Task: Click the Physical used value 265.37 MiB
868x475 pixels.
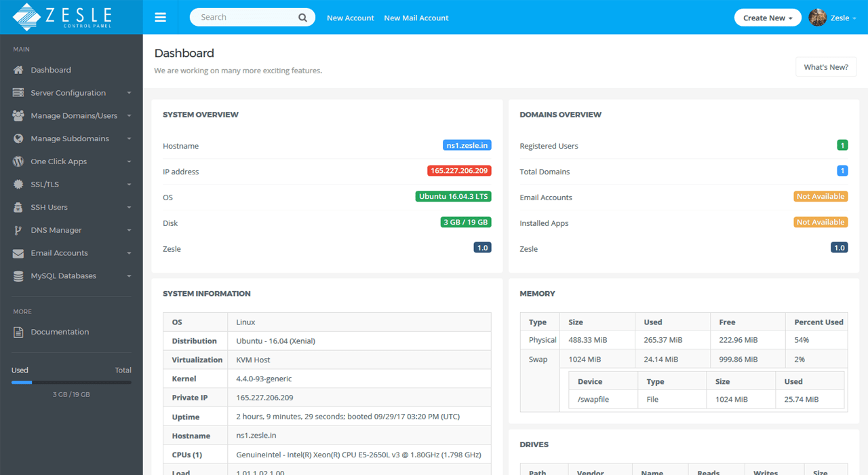Action: (x=663, y=340)
